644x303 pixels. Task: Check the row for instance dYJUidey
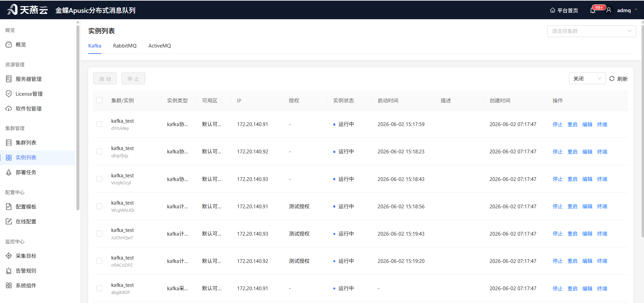coord(99,124)
